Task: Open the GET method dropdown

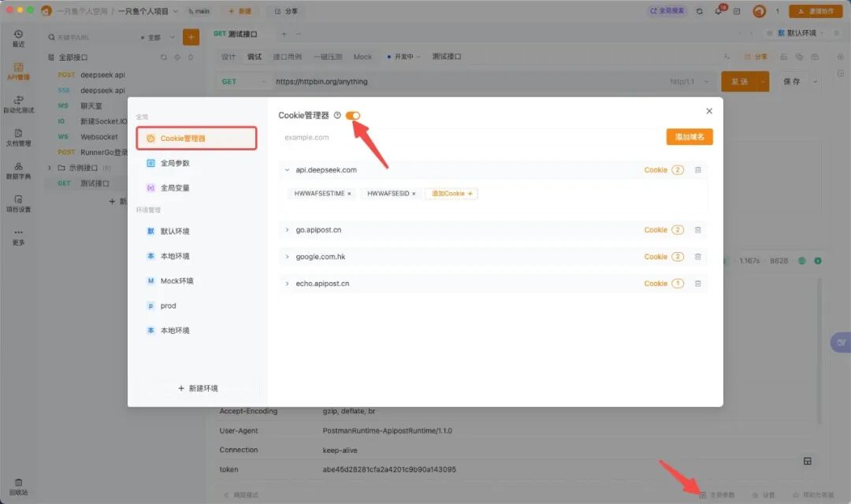Action: click(243, 81)
